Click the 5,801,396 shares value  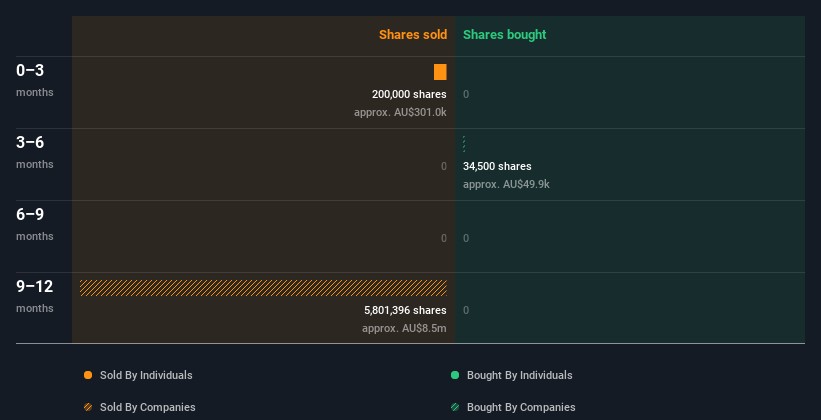coord(405,310)
